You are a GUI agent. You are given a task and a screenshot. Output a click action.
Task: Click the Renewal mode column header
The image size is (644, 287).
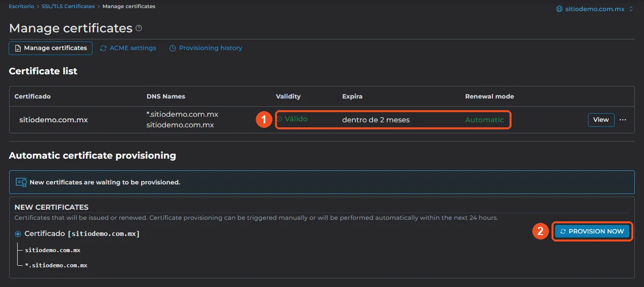coord(489,96)
